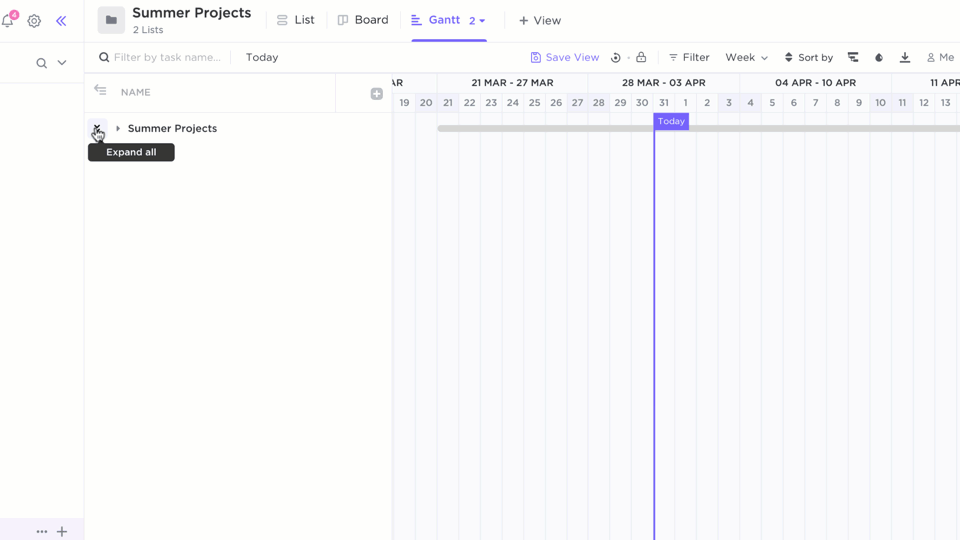Click the Save View button

(x=565, y=58)
